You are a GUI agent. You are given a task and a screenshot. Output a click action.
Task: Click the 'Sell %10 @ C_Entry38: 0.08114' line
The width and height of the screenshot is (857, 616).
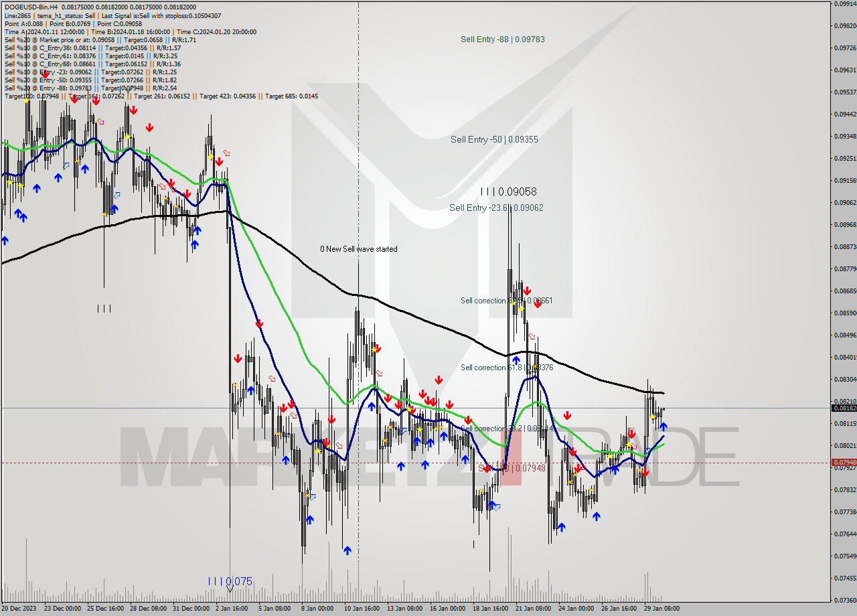coord(92,48)
